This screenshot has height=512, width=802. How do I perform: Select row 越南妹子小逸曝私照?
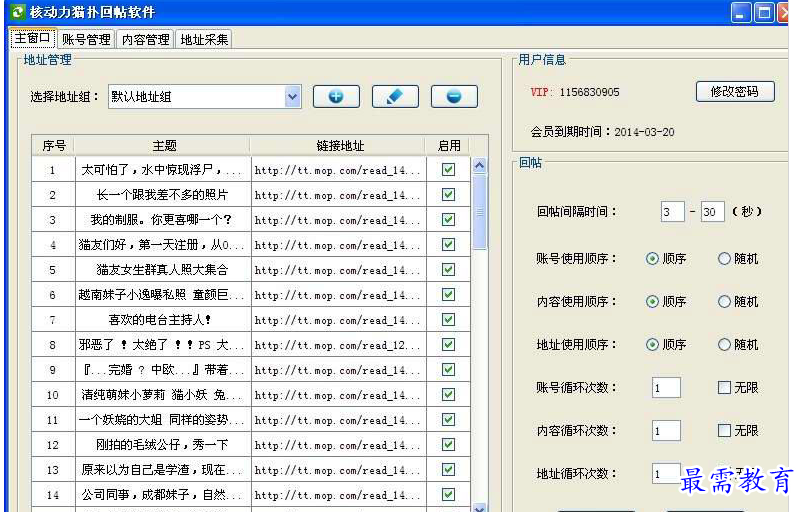[251, 295]
